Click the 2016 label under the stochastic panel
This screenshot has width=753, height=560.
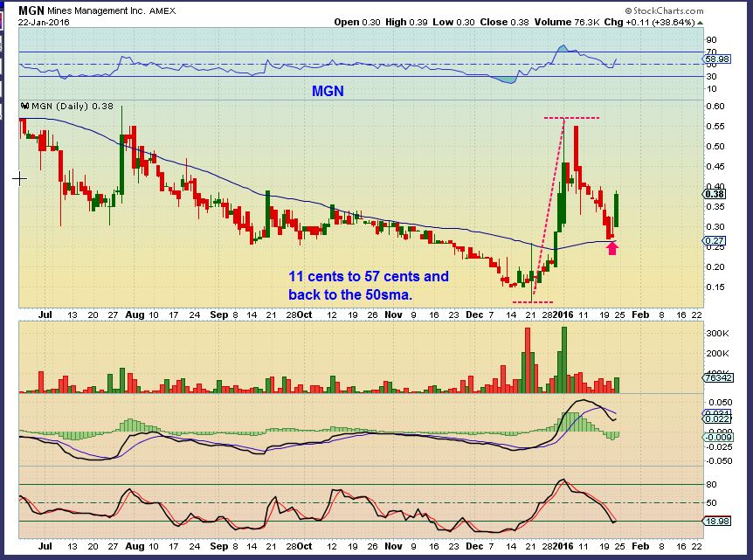coord(563,547)
